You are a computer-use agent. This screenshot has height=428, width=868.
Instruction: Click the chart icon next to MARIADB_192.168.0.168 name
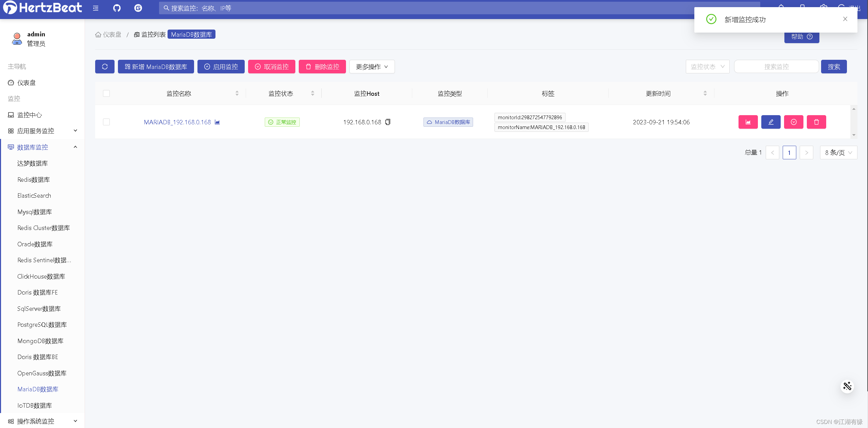[x=217, y=122]
